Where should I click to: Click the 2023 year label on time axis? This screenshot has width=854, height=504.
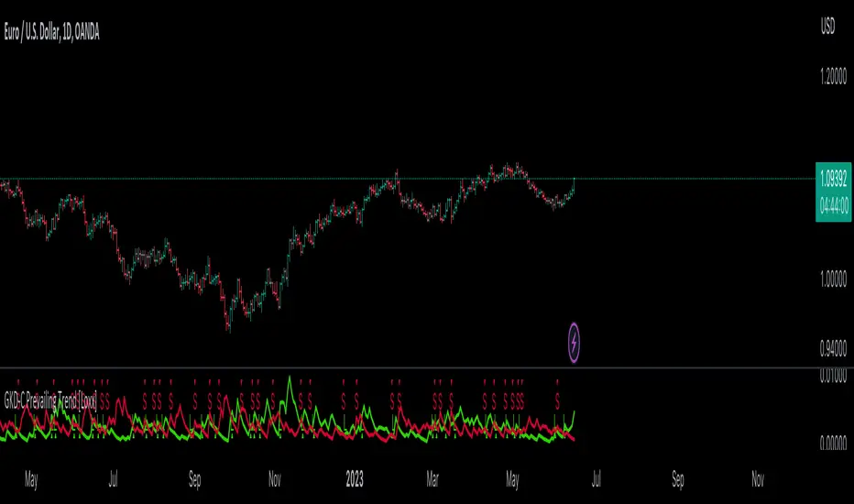(x=355, y=479)
